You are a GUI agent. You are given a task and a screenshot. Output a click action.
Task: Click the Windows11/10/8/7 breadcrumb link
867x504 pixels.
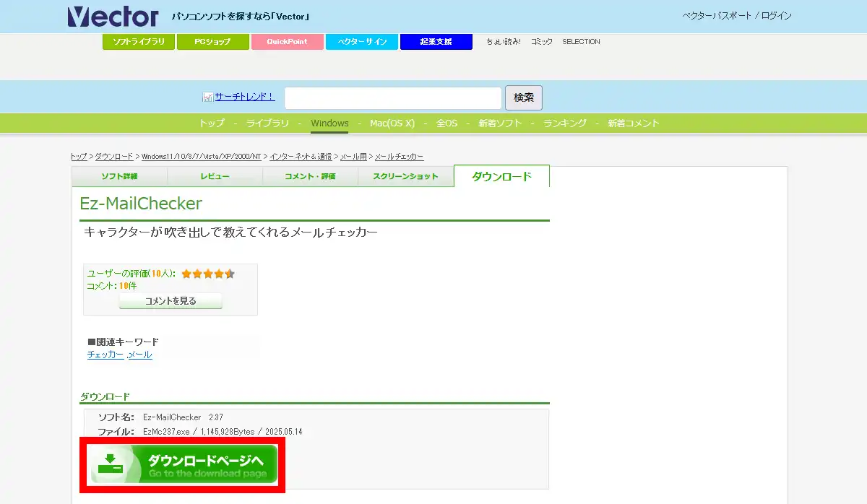coord(201,157)
